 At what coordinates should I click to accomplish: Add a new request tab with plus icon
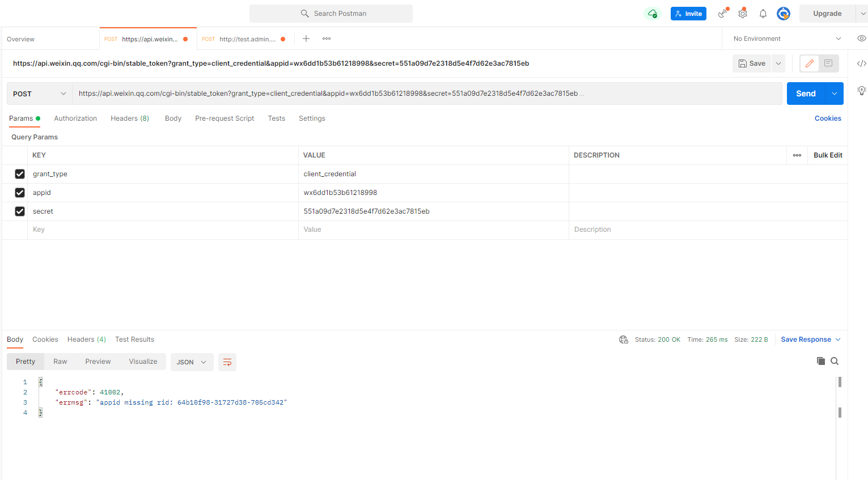(x=306, y=39)
